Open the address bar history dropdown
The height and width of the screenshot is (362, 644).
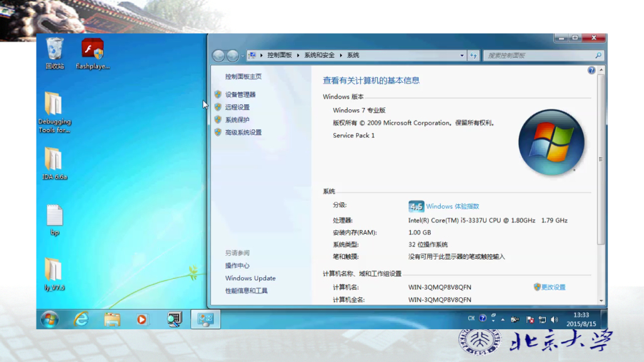click(462, 55)
